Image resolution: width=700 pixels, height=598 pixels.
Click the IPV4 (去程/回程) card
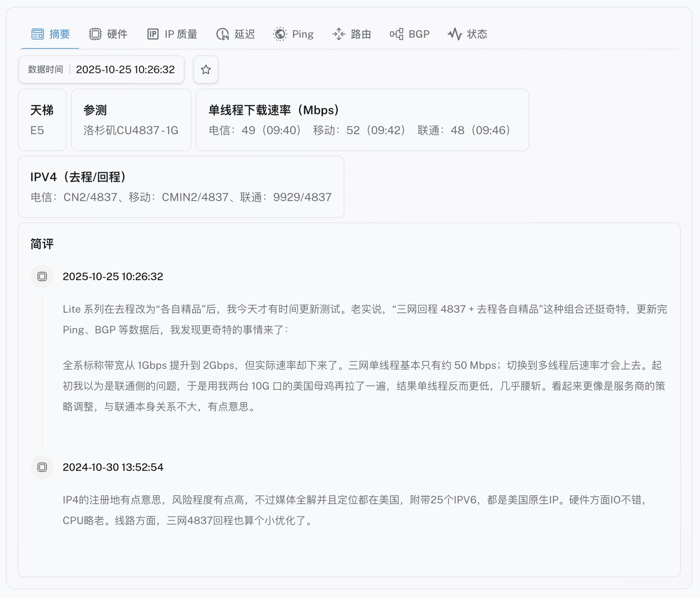(181, 187)
